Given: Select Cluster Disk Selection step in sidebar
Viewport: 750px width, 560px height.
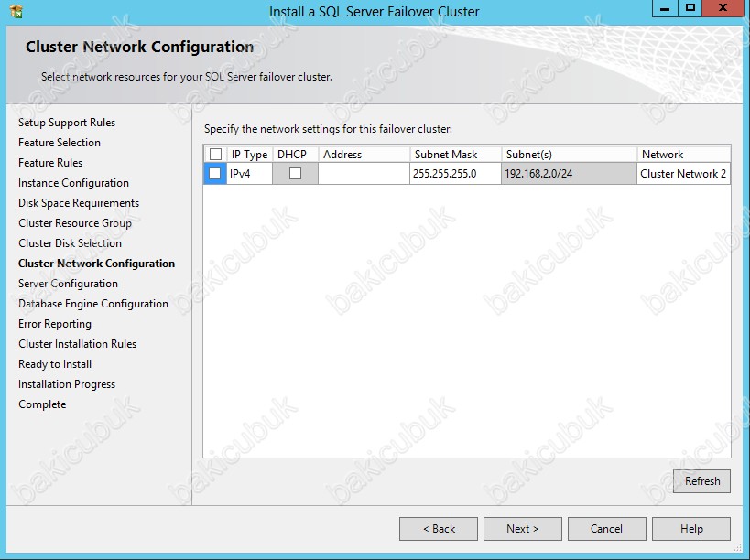Looking at the screenshot, I should pos(70,243).
